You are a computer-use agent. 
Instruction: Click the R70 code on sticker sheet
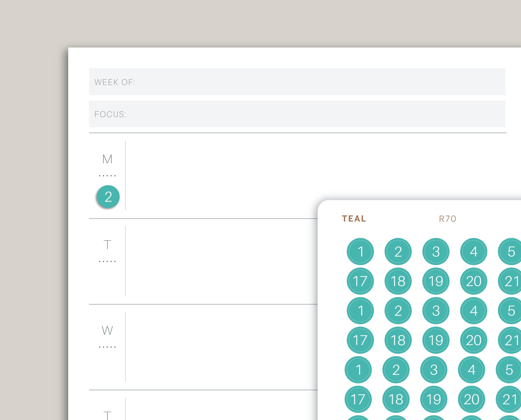click(x=447, y=219)
